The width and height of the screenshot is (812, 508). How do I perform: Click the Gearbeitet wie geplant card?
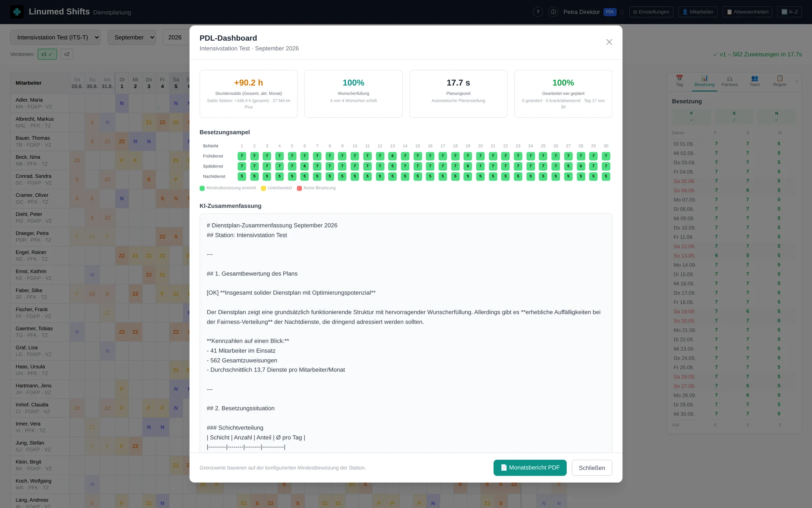coord(563,94)
